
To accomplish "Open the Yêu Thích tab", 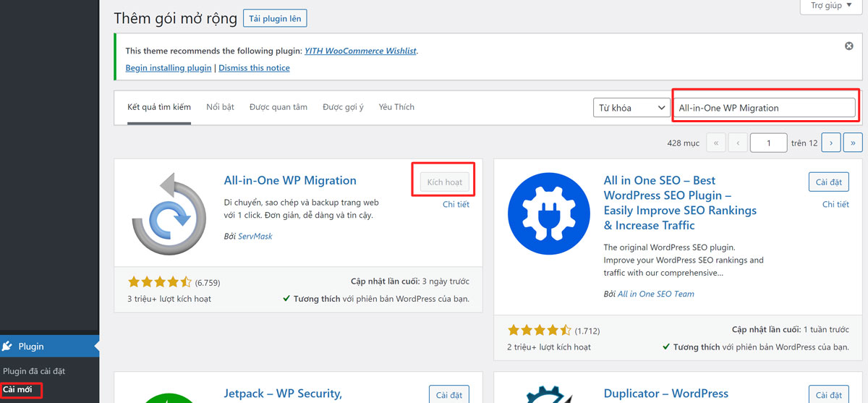I will [x=396, y=107].
